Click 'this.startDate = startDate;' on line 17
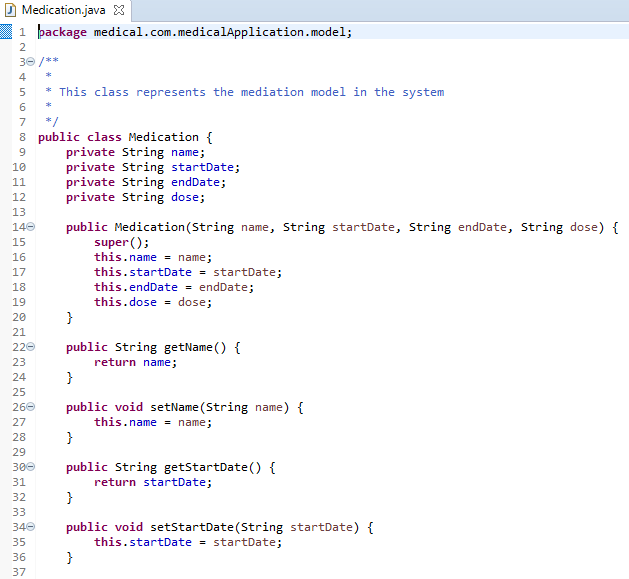This screenshot has width=629, height=579. click(x=188, y=272)
